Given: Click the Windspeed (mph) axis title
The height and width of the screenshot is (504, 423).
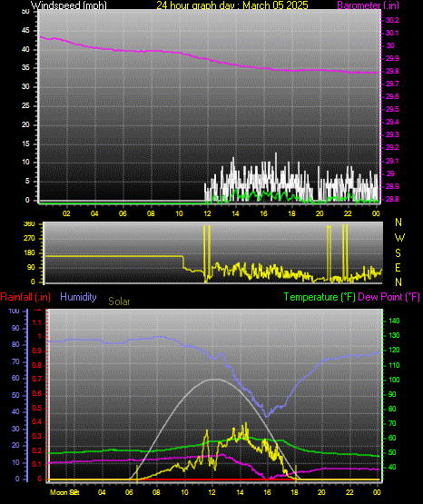Looking at the screenshot, I should click(x=68, y=5).
